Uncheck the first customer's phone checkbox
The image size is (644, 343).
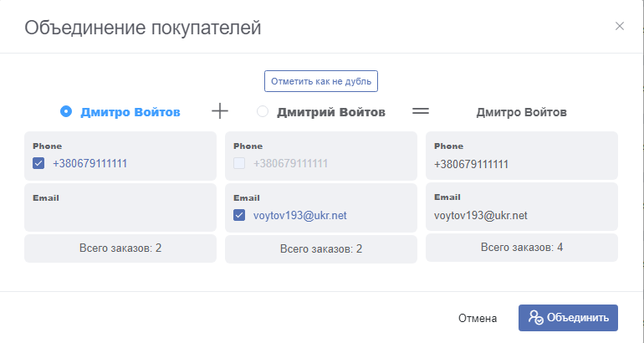coord(38,163)
